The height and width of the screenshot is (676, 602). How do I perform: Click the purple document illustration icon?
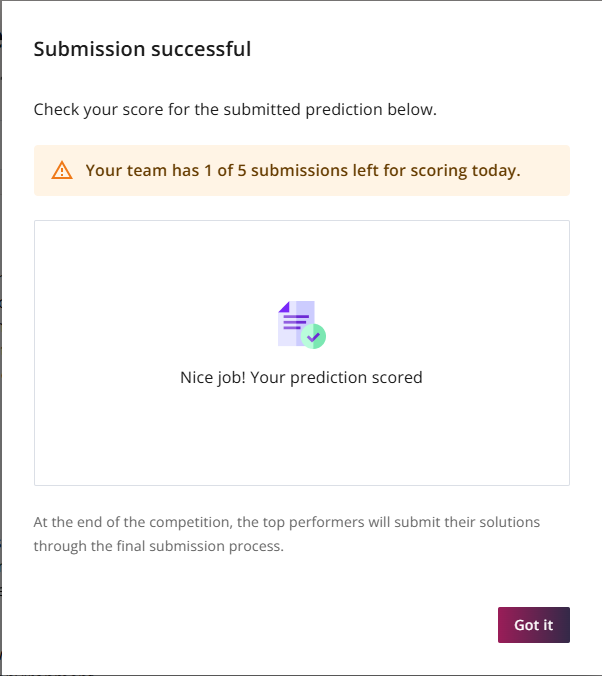click(x=297, y=323)
